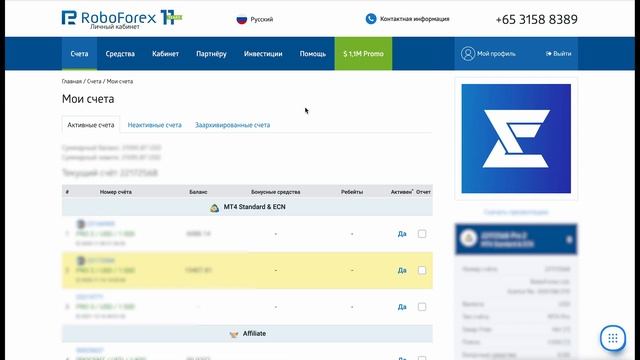The width and height of the screenshot is (640, 360).
Task: Click the profile avatar icon
Action: (x=468, y=53)
